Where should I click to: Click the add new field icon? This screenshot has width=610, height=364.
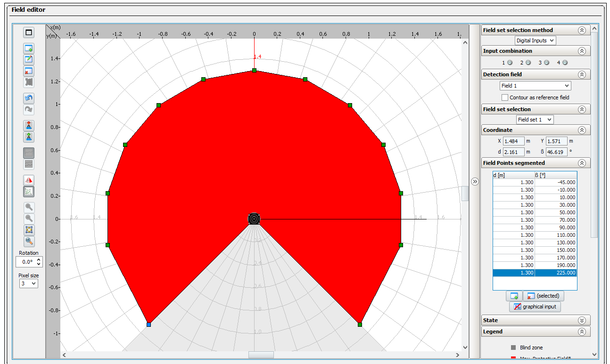[x=29, y=48]
